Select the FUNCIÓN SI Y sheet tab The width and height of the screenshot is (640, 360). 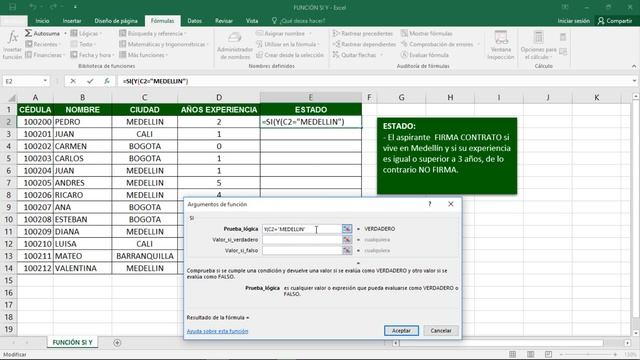coord(72,342)
